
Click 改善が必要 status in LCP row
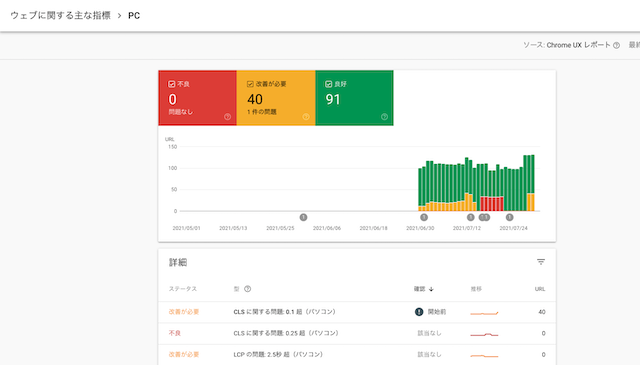pyautogui.click(x=184, y=354)
